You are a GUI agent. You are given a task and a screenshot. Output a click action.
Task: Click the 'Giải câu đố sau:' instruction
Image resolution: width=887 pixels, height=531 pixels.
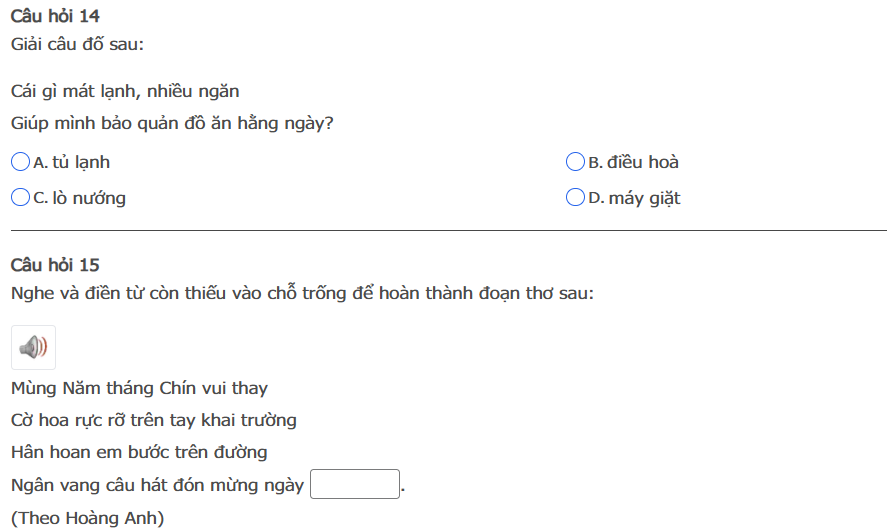[x=77, y=45]
